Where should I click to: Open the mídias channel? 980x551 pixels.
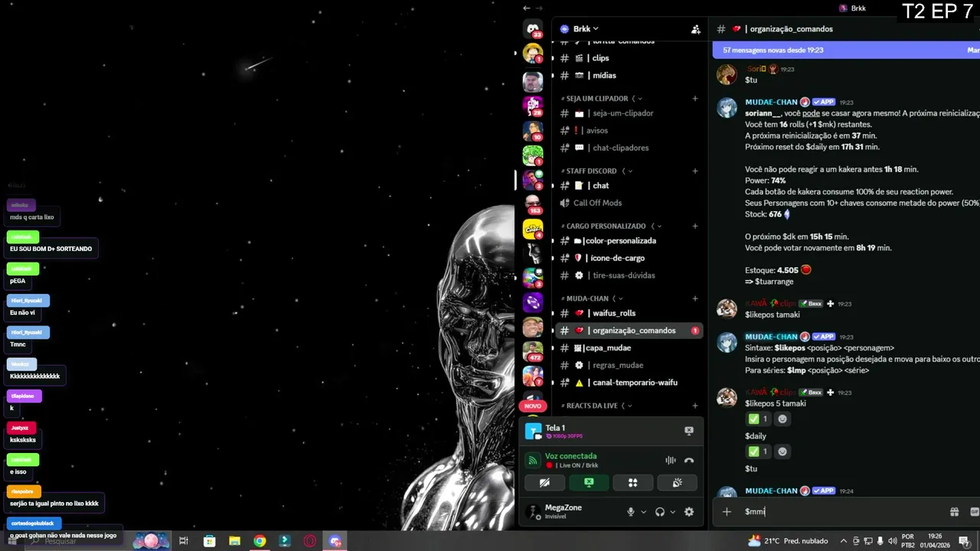(629, 75)
